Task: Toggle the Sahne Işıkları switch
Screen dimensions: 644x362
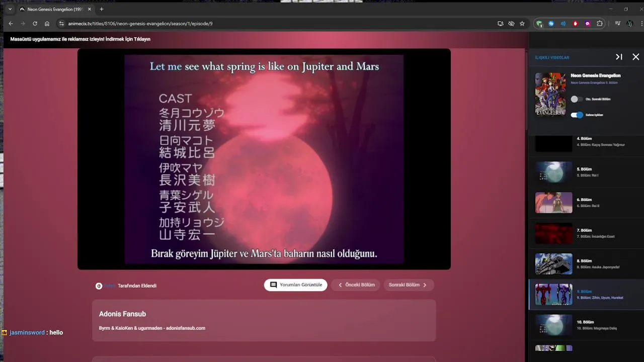Action: click(x=577, y=115)
